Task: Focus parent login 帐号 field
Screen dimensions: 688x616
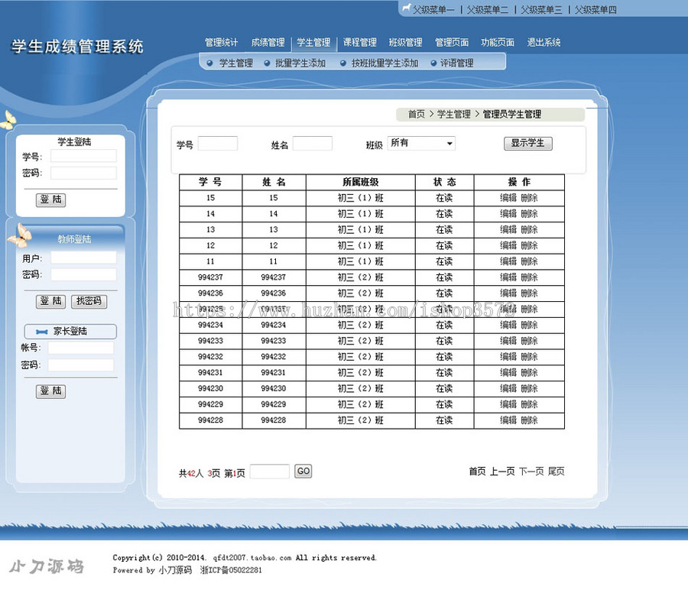Action: 81,348
